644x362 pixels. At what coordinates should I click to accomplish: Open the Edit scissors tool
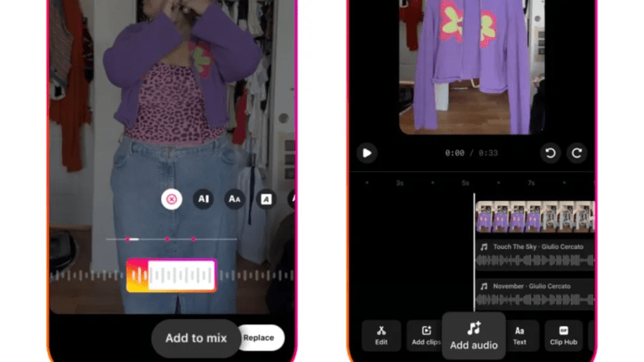(x=382, y=336)
